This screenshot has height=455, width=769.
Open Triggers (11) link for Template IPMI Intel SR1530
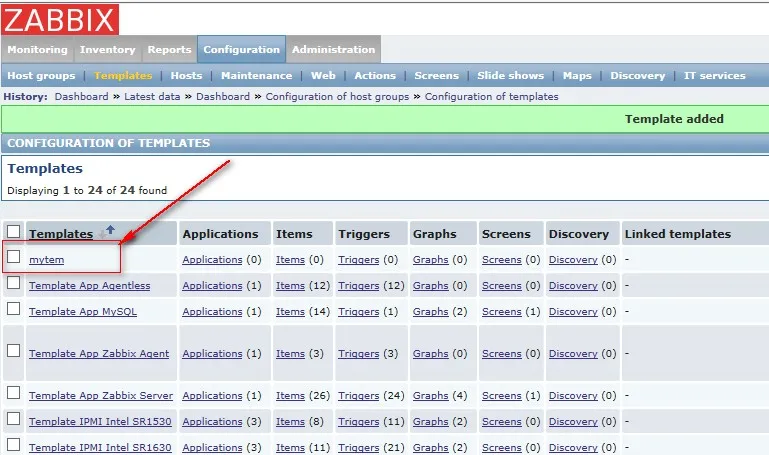click(x=359, y=422)
